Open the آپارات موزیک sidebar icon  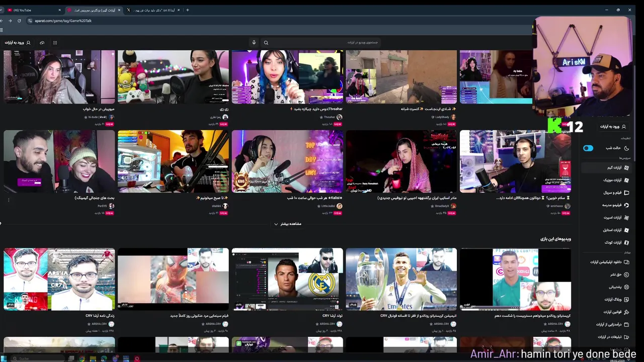click(626, 180)
